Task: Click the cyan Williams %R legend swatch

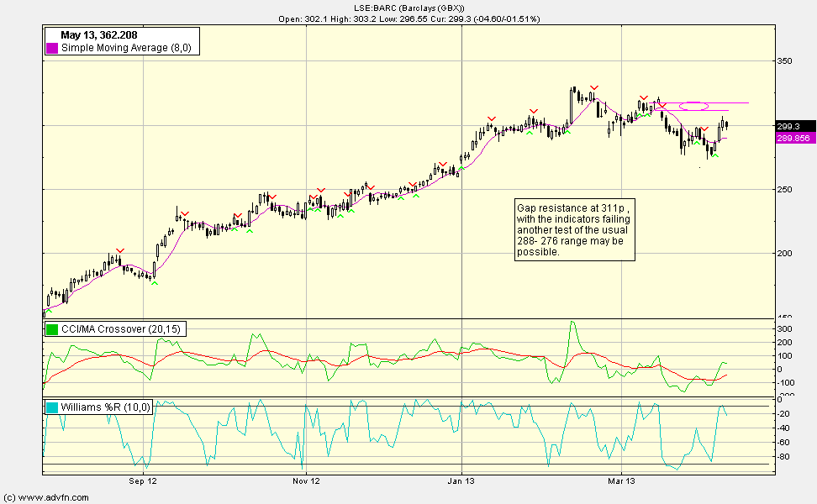Action: coord(51,407)
